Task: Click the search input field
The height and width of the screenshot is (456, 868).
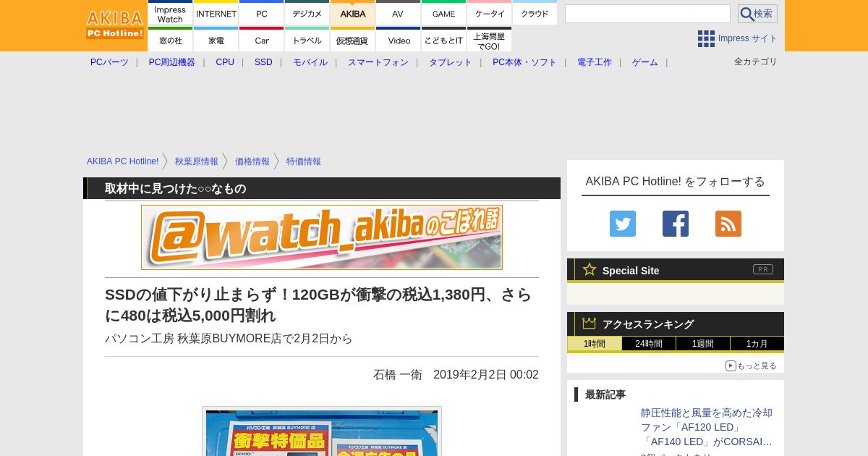Action: pyautogui.click(x=647, y=14)
